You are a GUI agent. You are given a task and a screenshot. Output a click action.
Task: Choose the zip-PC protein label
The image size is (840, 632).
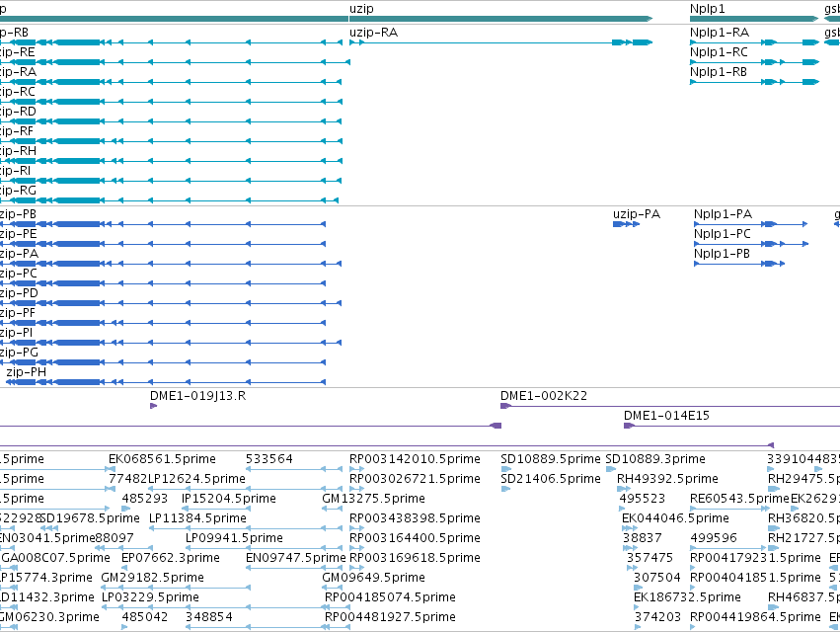pyautogui.click(x=18, y=274)
